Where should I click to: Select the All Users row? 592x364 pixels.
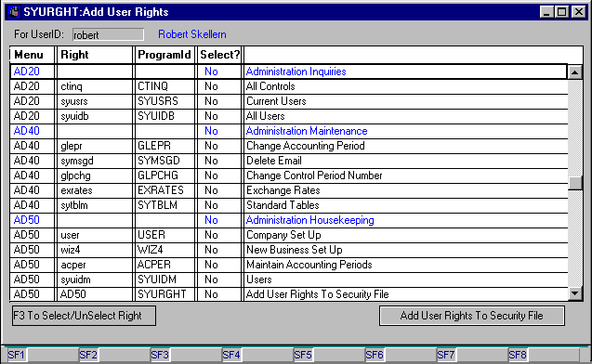tap(289, 116)
